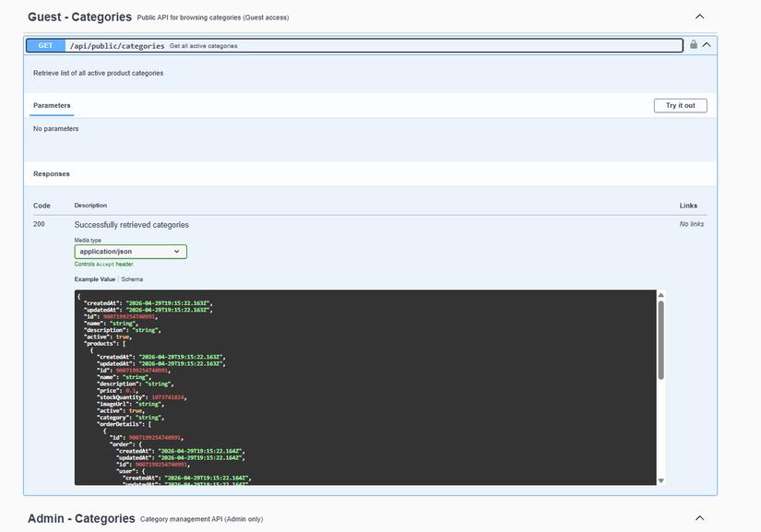Viewport: 761px width, 532px height.
Task: Click the example JSON scrollbar thumb
Action: click(x=661, y=339)
